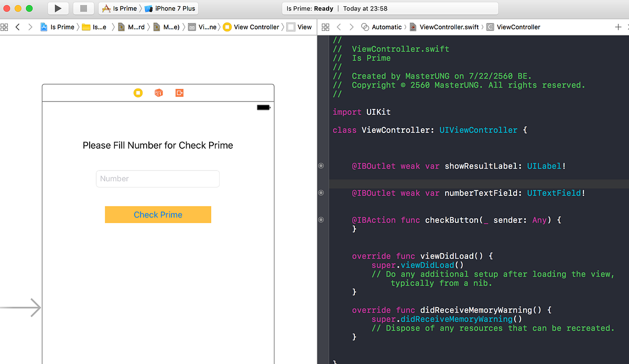
Task: Click the checkButton action connection circle
Action: coord(321,219)
